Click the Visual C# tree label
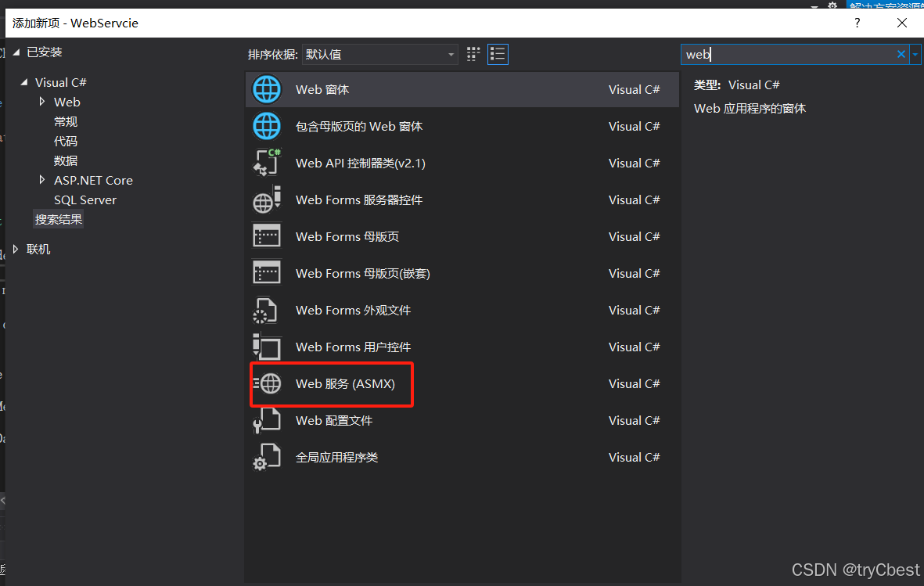Viewport: 924px width, 586px height. pos(61,82)
